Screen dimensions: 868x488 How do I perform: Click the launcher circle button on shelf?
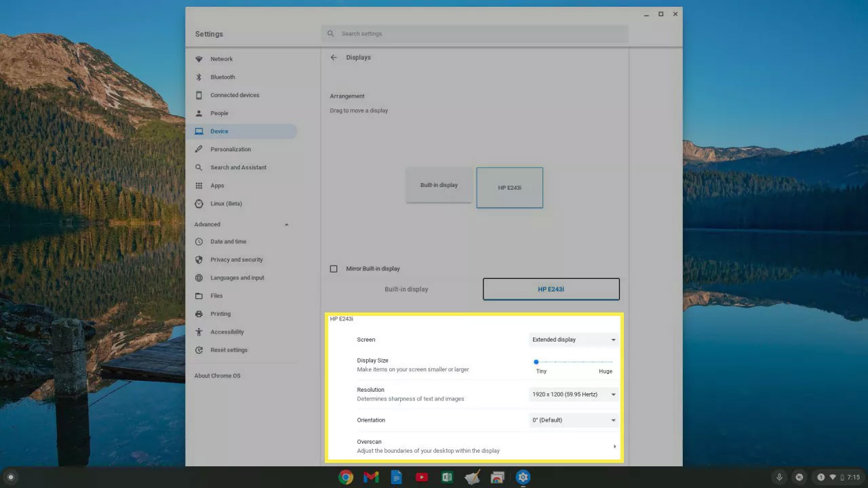click(x=10, y=477)
